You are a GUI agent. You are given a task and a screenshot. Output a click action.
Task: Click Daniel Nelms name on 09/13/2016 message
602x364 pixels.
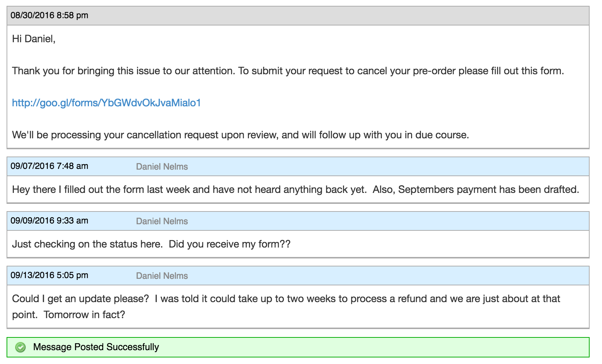click(x=162, y=276)
